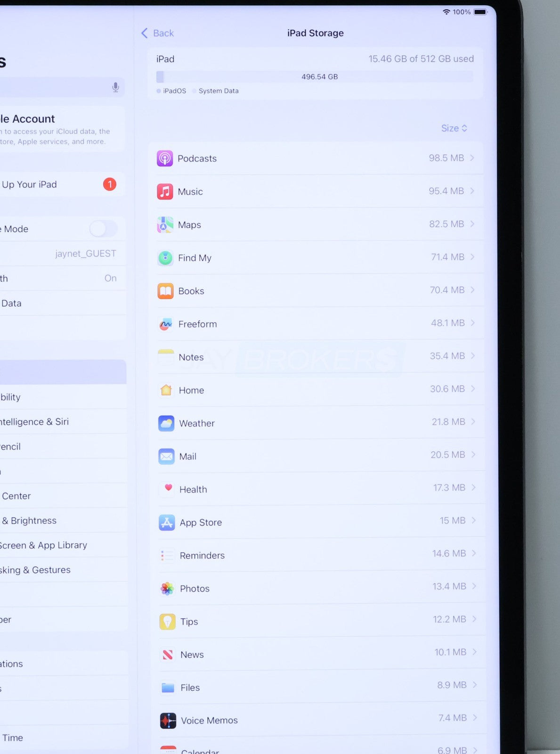Open the App Store storage row
The image size is (560, 754).
pyautogui.click(x=316, y=522)
